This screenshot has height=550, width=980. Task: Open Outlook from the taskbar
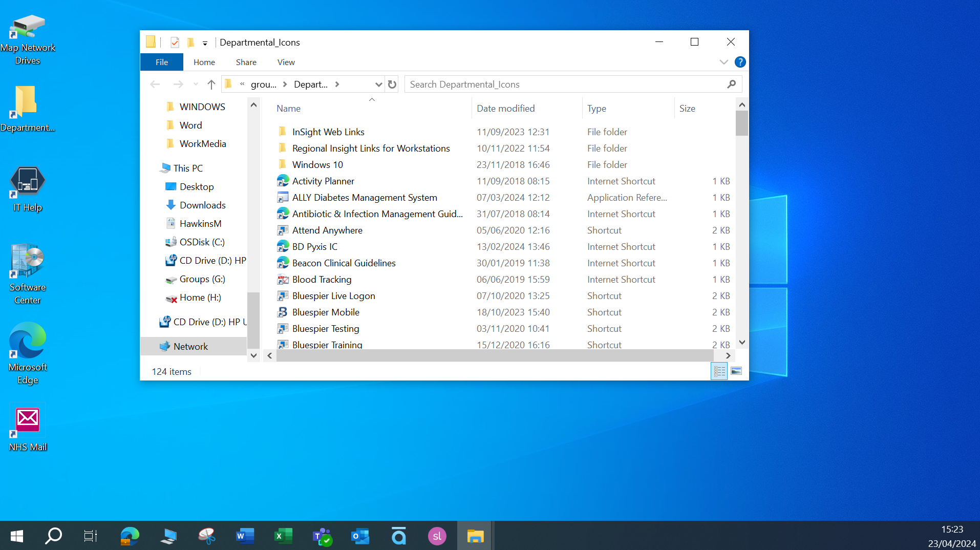click(x=360, y=536)
